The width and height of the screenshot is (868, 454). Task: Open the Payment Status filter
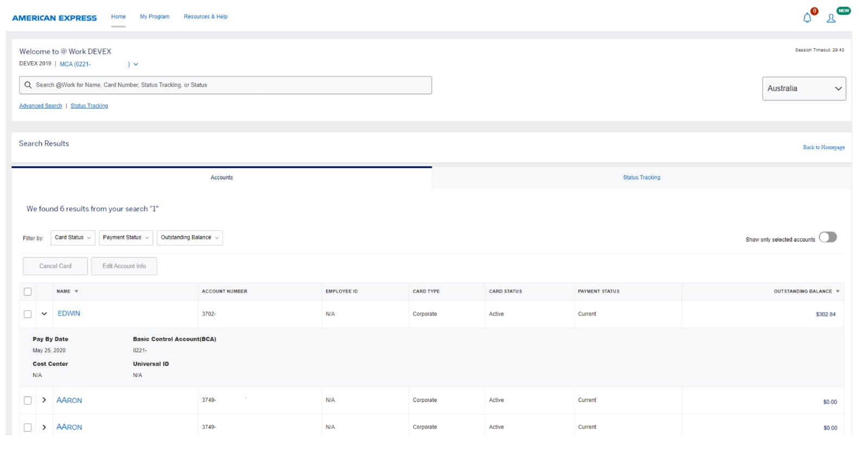[x=125, y=238]
